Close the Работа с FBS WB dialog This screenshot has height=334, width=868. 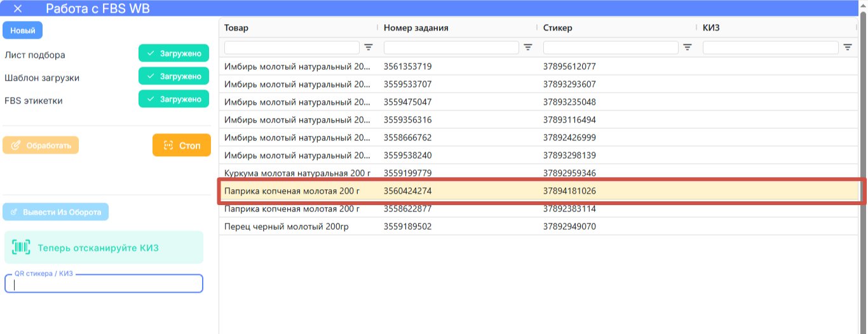point(18,9)
